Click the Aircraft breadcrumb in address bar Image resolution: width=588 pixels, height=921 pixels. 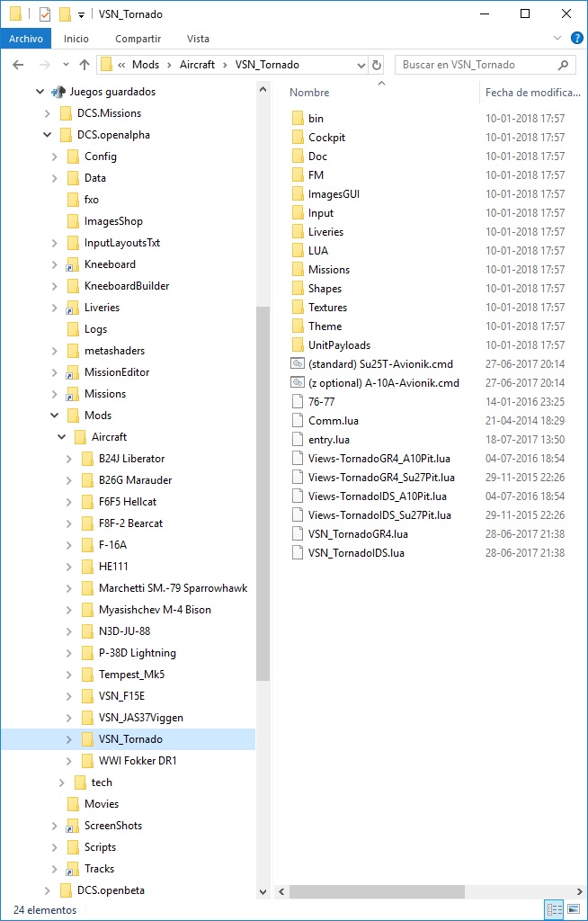[x=198, y=65]
